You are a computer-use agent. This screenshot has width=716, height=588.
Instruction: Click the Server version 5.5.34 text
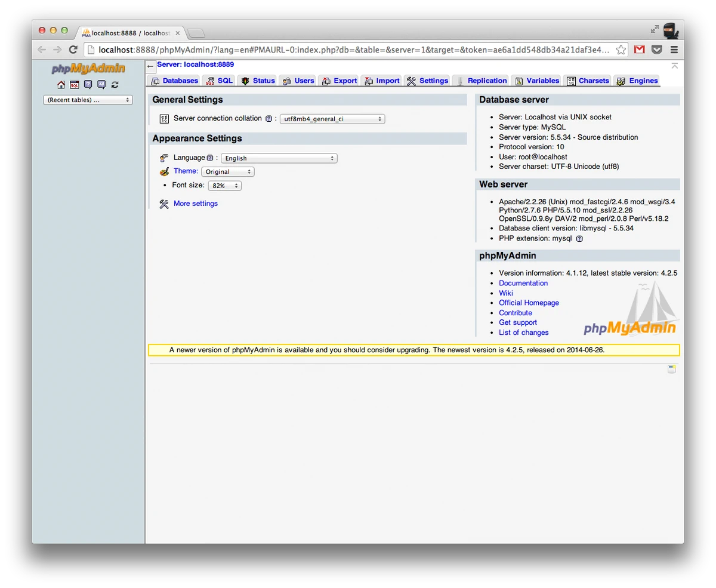(569, 137)
